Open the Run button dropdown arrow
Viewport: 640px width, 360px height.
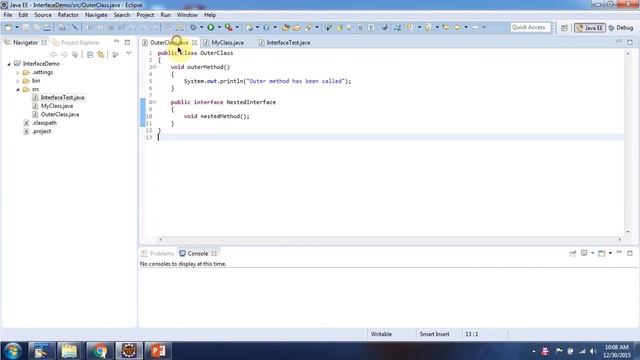coord(219,27)
